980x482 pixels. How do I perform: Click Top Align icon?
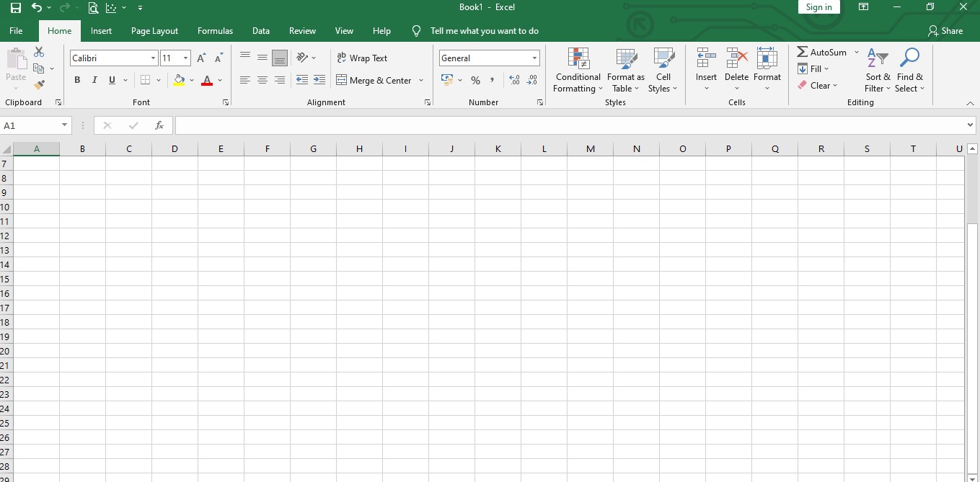[245, 58]
